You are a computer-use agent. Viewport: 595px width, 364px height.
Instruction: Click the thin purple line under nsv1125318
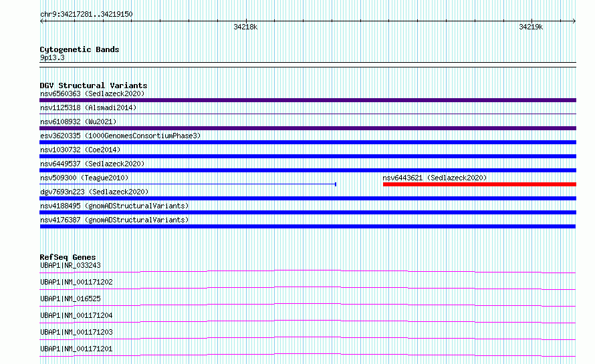[x=308, y=114]
